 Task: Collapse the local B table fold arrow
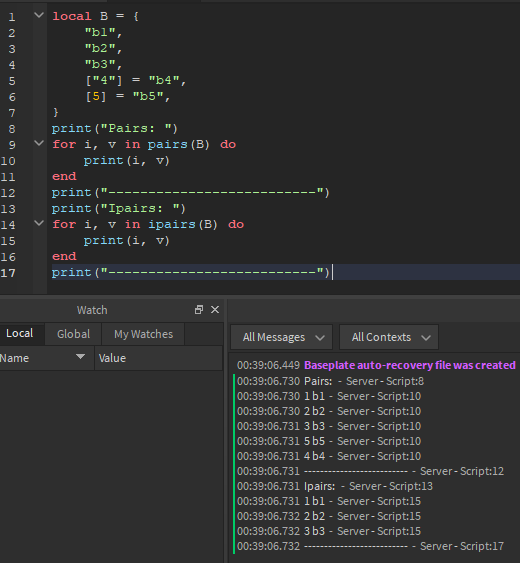tap(39, 15)
